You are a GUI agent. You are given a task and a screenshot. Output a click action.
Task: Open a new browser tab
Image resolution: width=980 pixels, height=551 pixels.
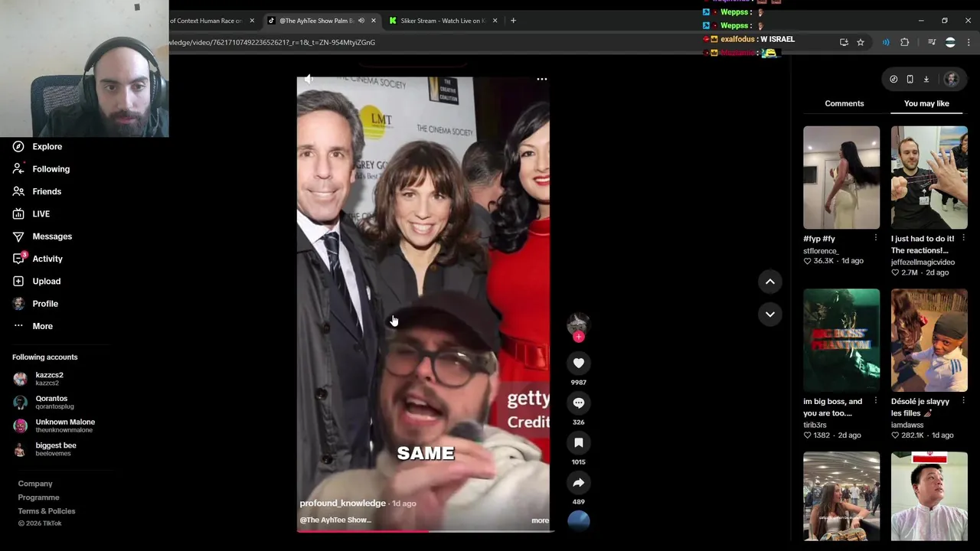[513, 21]
